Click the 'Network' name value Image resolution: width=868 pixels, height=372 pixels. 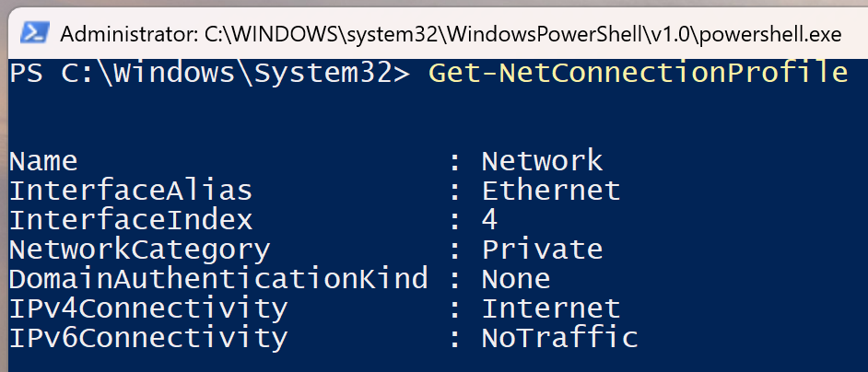pyautogui.click(x=542, y=161)
